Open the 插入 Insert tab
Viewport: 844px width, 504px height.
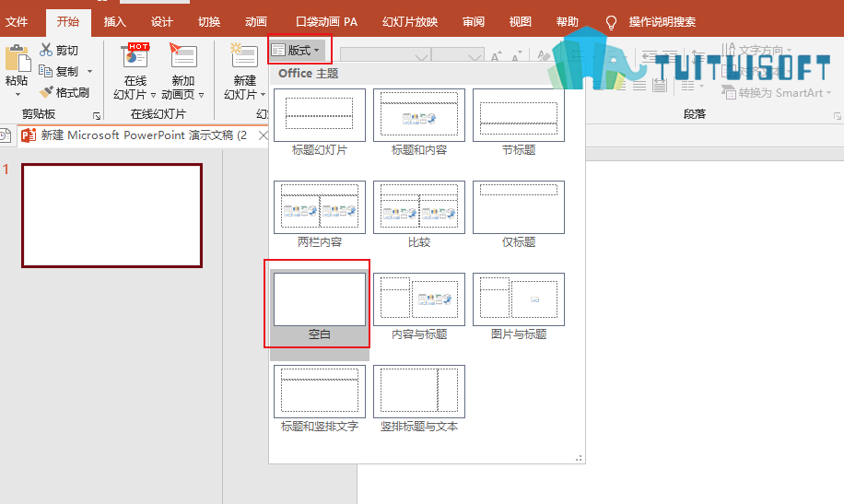[x=114, y=22]
